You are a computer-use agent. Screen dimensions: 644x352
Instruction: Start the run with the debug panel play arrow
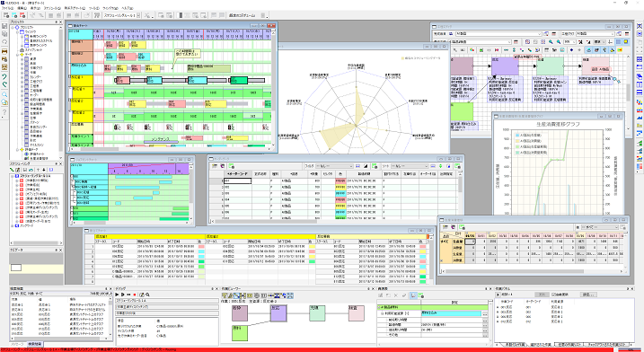coord(118,295)
